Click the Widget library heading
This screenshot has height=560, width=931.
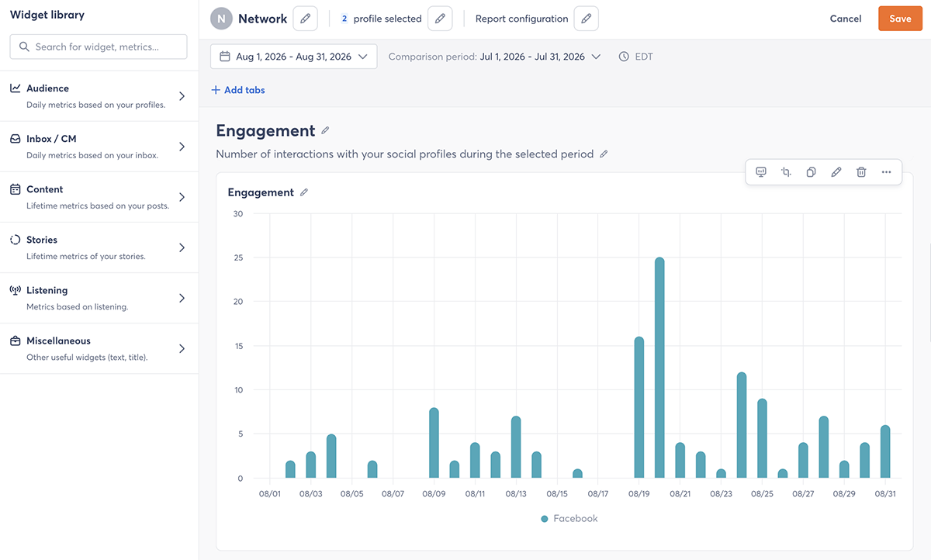point(47,15)
